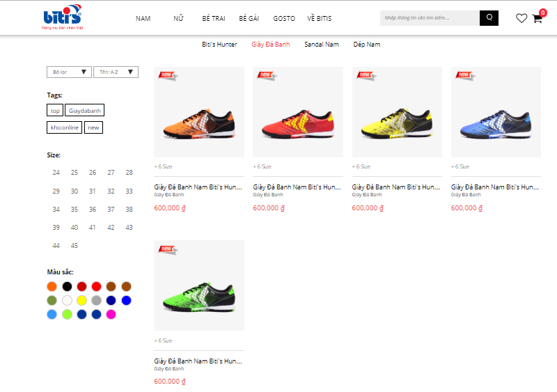Image resolution: width=557 pixels, height=392 pixels.
Task: Select size 27
Action: point(111,173)
